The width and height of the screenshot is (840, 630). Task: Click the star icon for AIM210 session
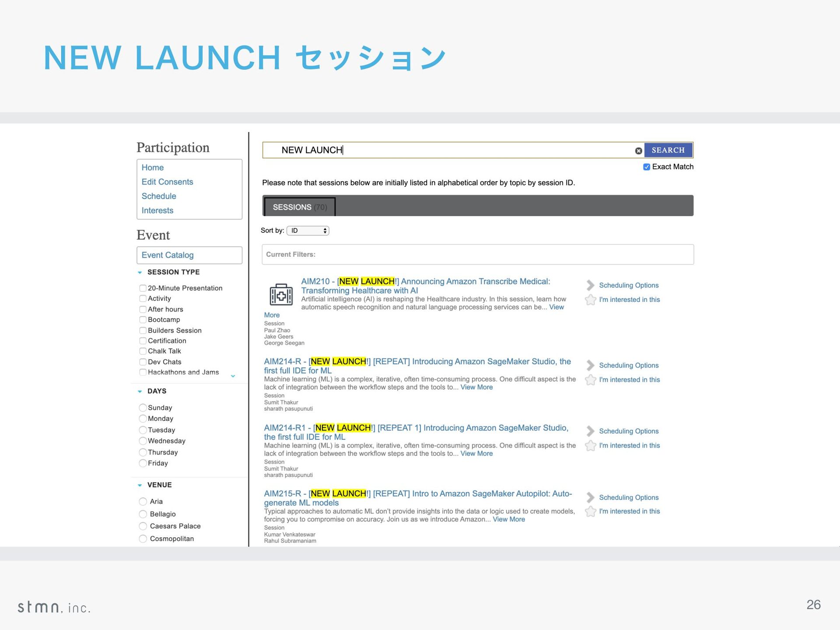tap(591, 300)
